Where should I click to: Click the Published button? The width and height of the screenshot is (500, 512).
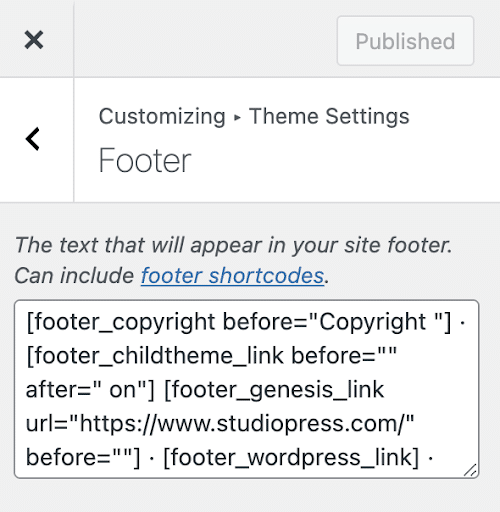(x=405, y=41)
